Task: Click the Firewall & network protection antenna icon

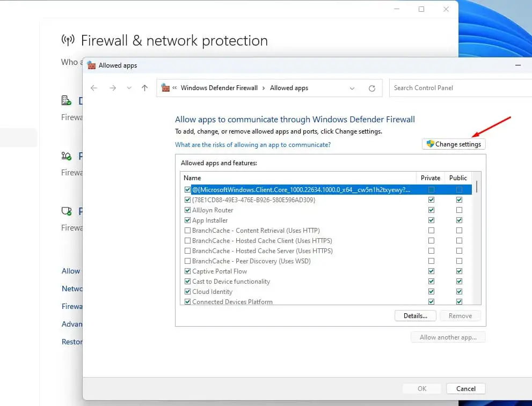Action: pos(68,40)
